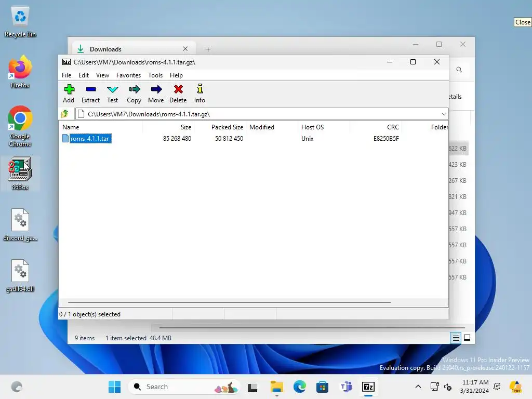Click the 7-Zip taskbar icon
Image resolution: width=532 pixels, height=399 pixels.
[x=368, y=387]
